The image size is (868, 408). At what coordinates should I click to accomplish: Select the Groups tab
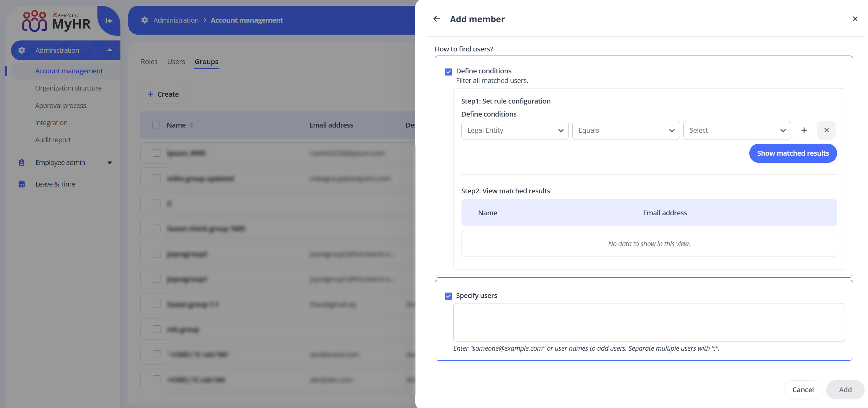pyautogui.click(x=207, y=62)
